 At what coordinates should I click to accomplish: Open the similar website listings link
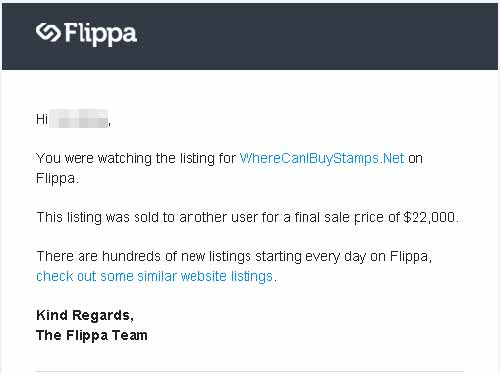click(154, 276)
